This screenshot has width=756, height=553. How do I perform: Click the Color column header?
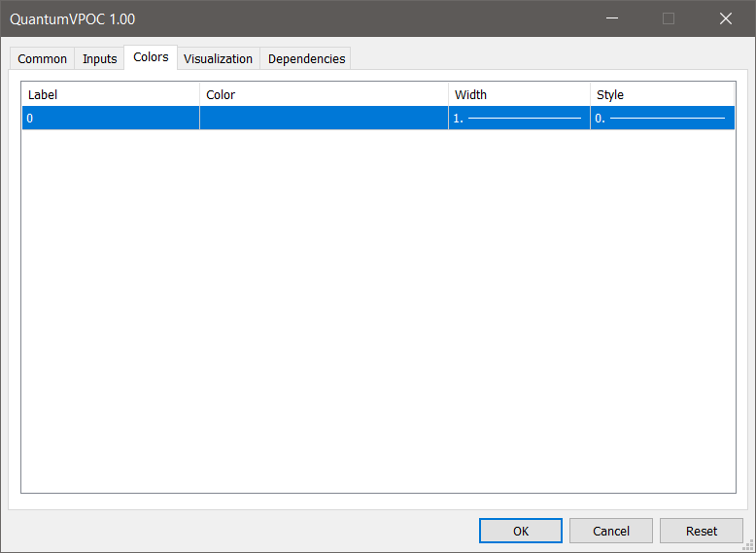point(324,94)
